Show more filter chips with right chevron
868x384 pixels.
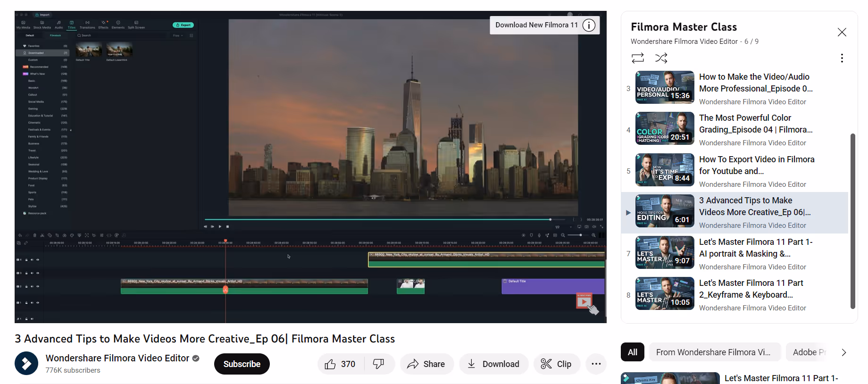(844, 352)
